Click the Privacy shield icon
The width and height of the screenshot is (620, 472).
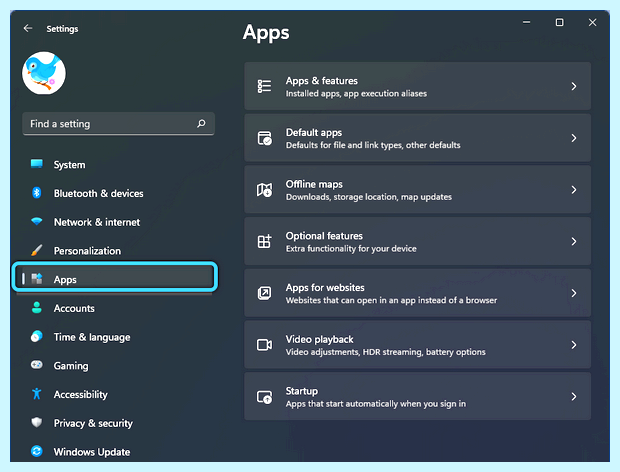[37, 423]
